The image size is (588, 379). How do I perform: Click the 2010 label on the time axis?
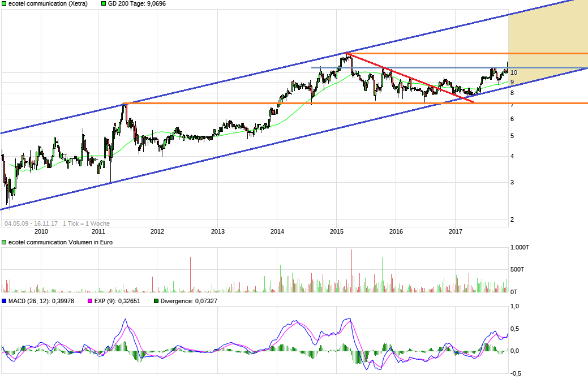tap(41, 231)
